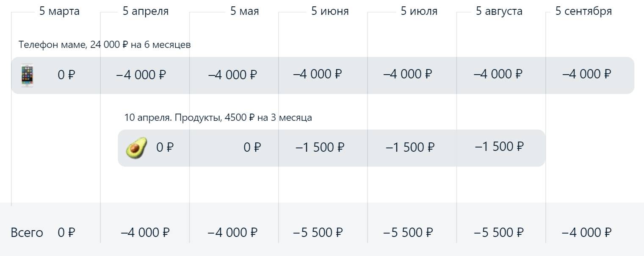Viewport: 644px width, 256px height.
Task: Click the –4 000 ₽ total under 5 сентября
Action: [587, 233]
